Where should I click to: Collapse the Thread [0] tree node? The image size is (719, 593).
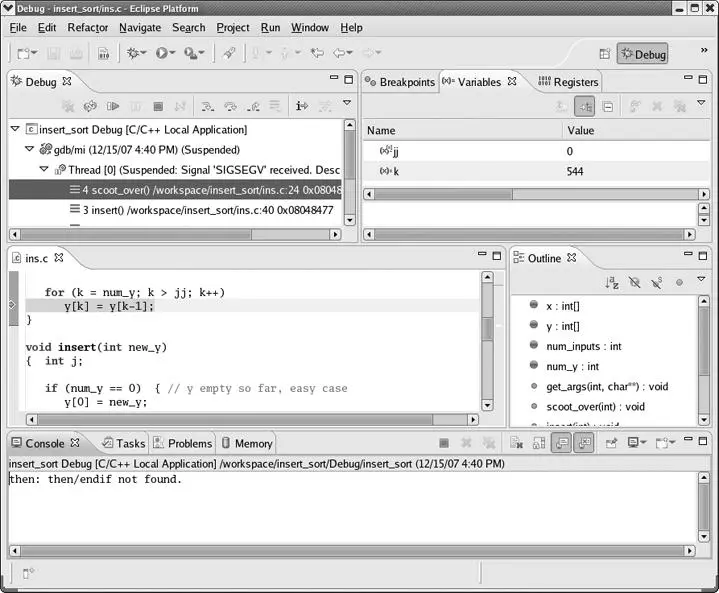[43, 169]
